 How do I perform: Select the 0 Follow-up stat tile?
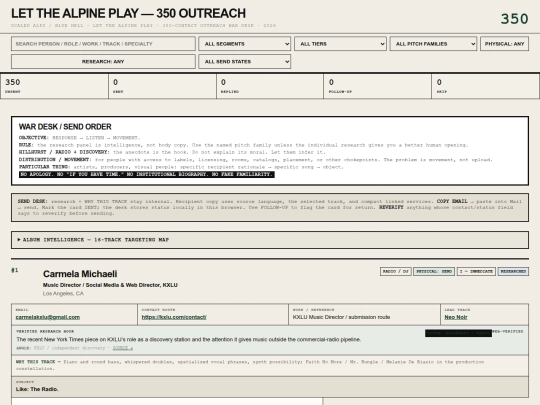[377, 86]
